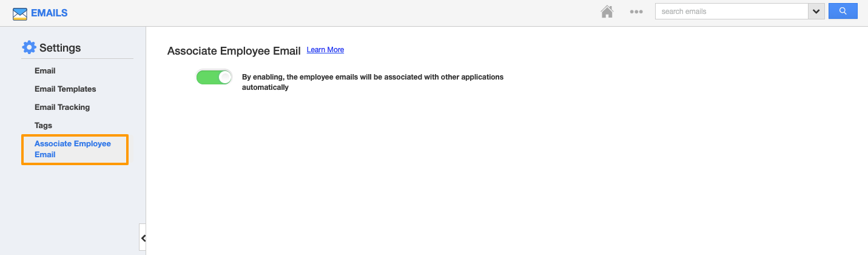Click the blue magnifier search button
Image resolution: width=868 pixels, height=255 pixels.
pyautogui.click(x=843, y=12)
